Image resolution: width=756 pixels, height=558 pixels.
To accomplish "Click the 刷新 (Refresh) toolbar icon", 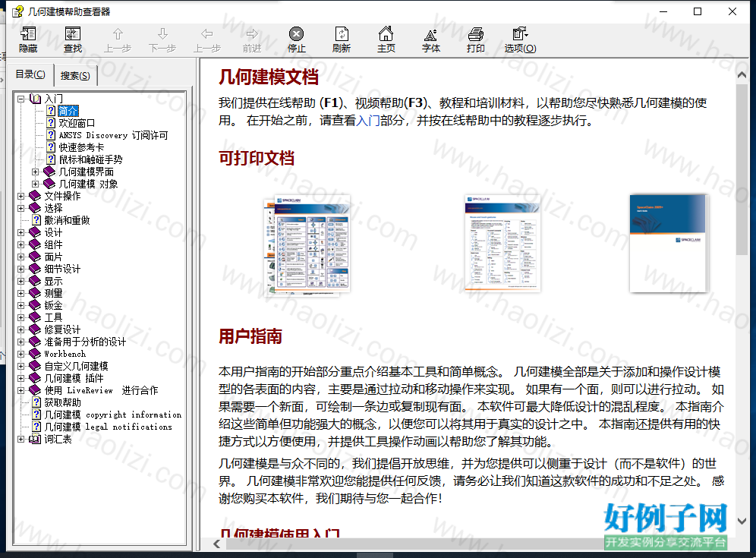I will [342, 39].
